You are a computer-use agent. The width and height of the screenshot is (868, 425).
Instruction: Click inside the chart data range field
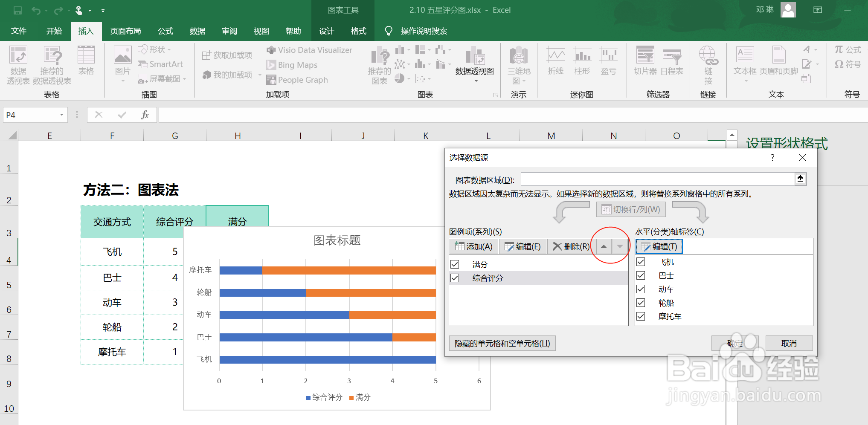pos(657,179)
